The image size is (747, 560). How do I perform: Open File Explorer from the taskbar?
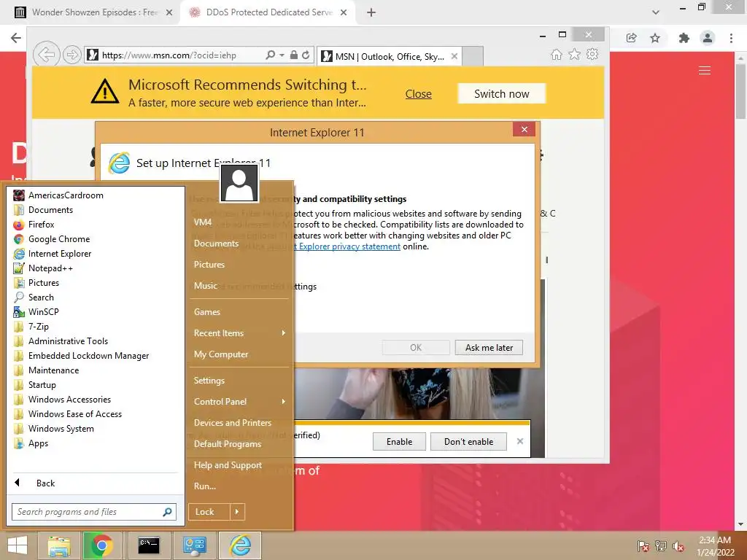[58, 545]
